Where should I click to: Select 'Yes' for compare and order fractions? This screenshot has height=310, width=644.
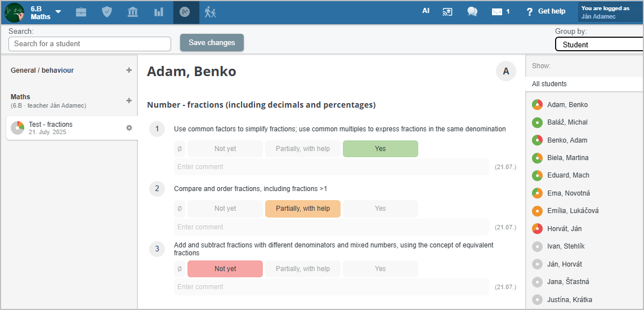tap(381, 209)
